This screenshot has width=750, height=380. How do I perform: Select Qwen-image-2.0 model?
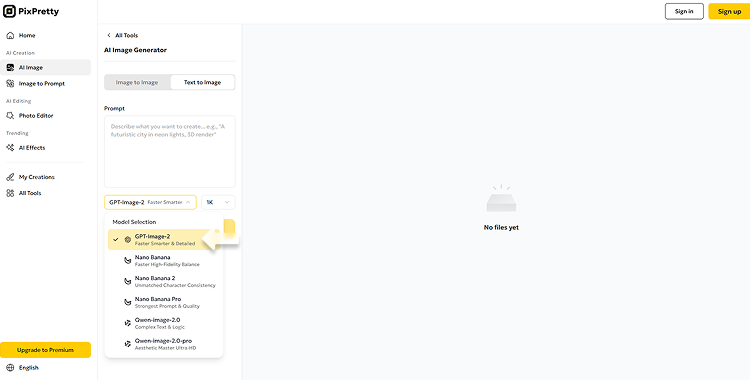click(x=164, y=323)
